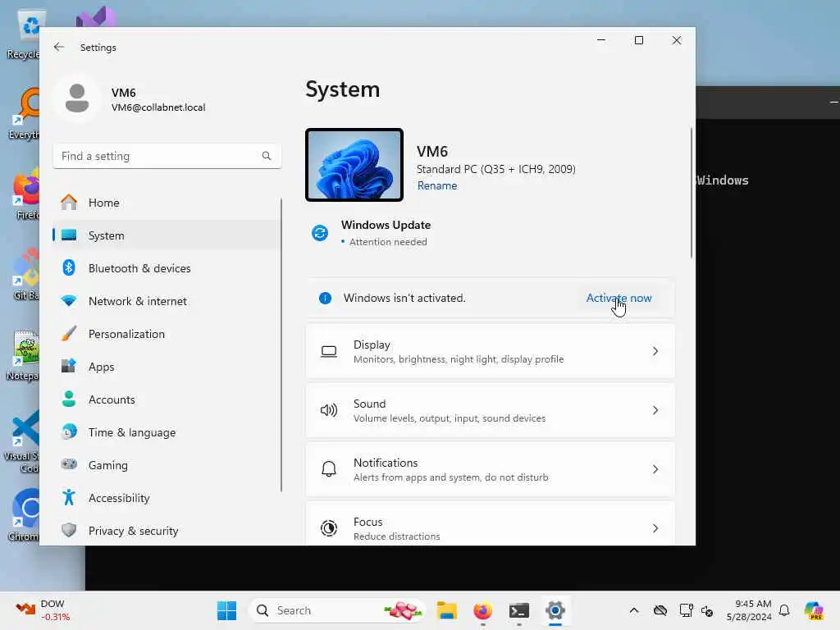This screenshot has height=630, width=840.
Task: Click the back arrow in Settings
Action: pyautogui.click(x=59, y=47)
